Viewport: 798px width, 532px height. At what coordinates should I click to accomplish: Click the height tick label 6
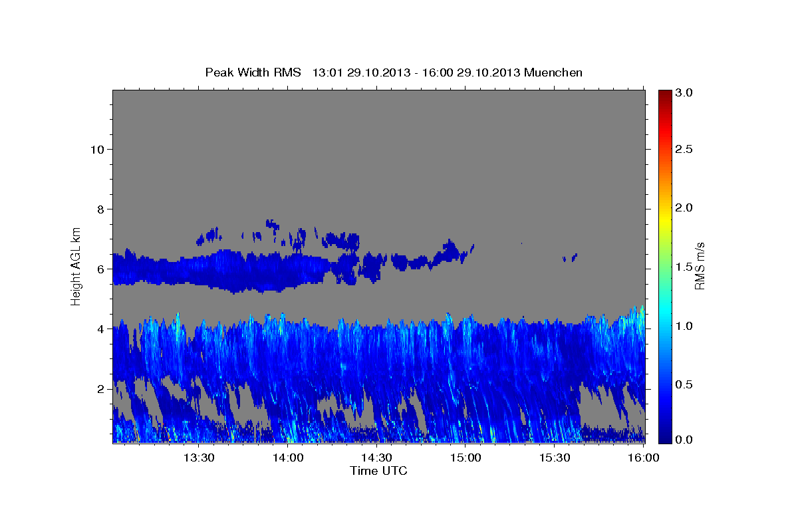coord(99,269)
